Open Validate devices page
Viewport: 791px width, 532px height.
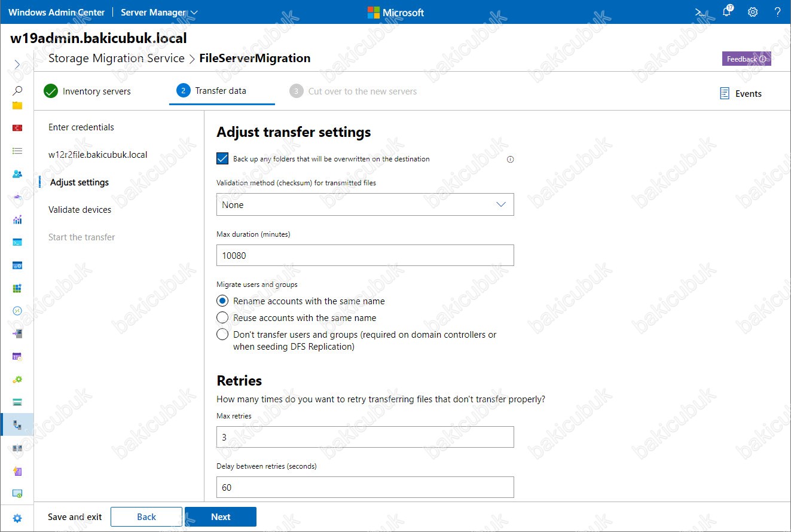[x=80, y=210]
